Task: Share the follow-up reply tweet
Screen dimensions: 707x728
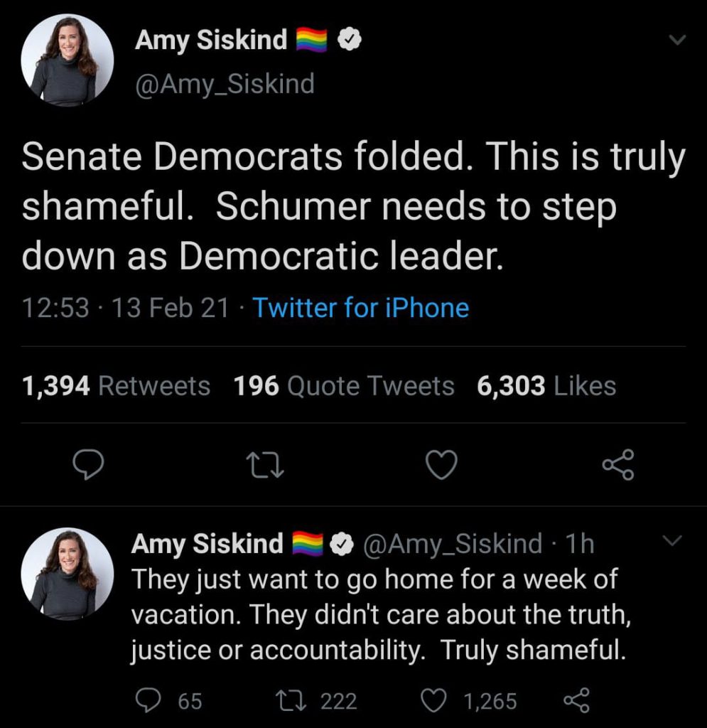Action: [x=576, y=701]
